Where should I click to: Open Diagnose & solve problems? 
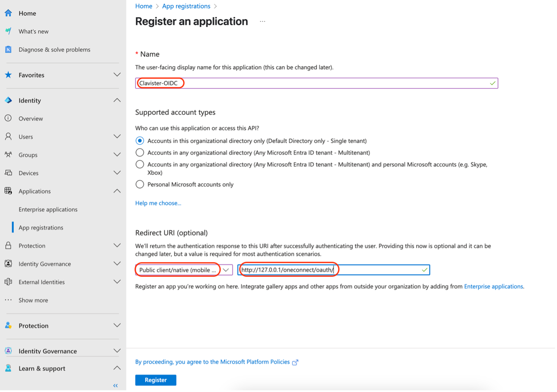pyautogui.click(x=54, y=50)
